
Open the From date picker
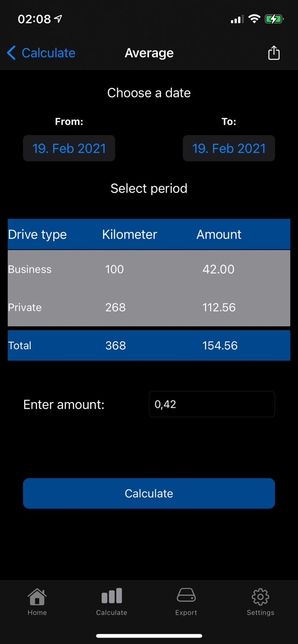69,148
